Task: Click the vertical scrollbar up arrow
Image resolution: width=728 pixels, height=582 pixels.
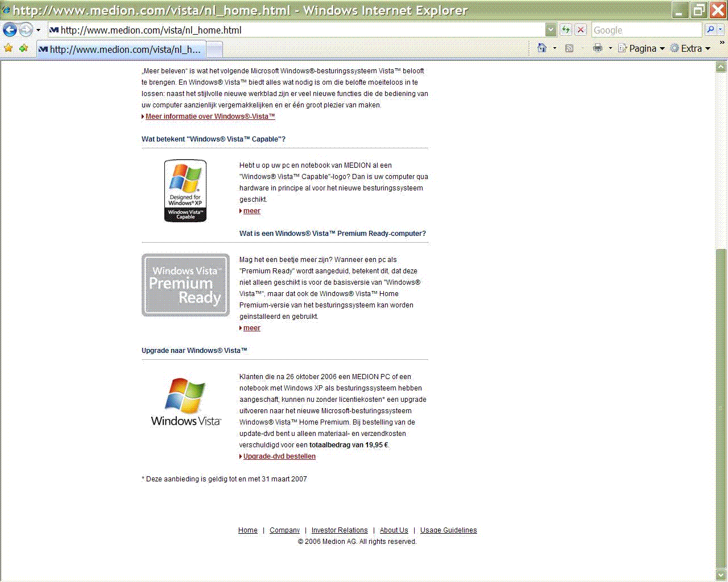Action: click(x=721, y=67)
